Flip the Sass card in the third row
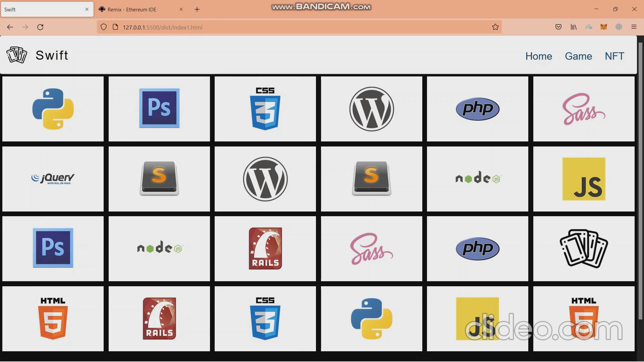644x362 pixels. tap(372, 249)
